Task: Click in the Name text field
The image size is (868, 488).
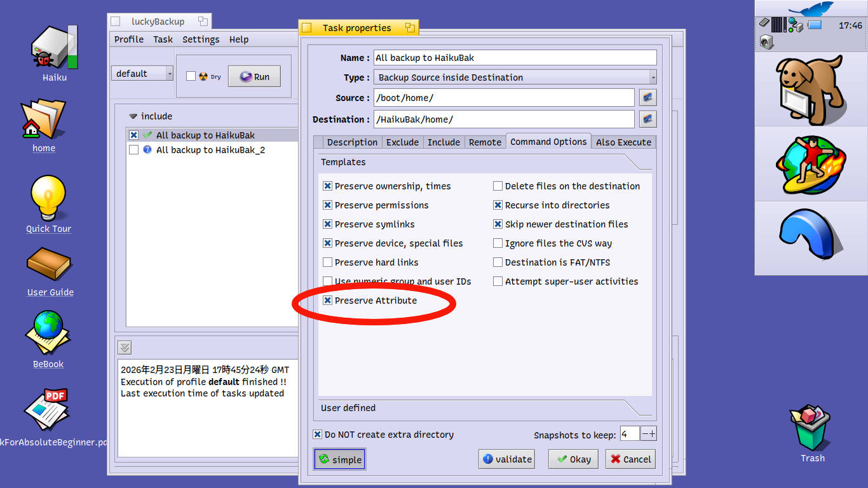Action: (515, 58)
